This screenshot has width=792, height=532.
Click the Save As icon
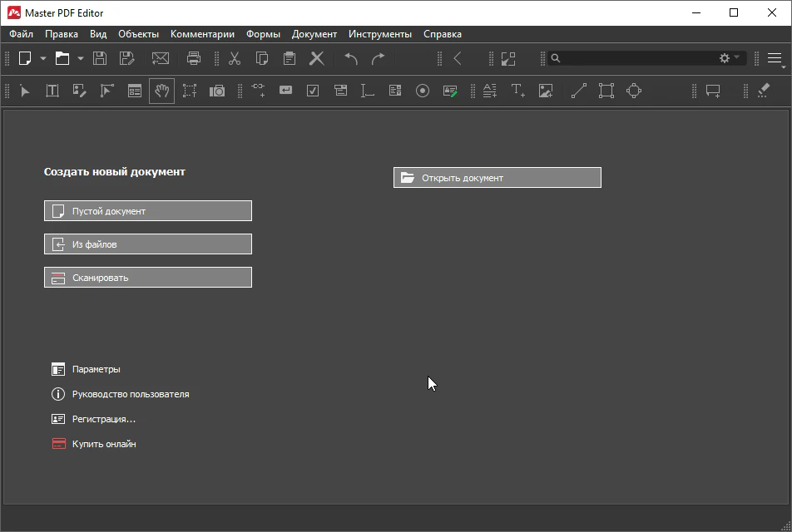pyautogui.click(x=126, y=58)
